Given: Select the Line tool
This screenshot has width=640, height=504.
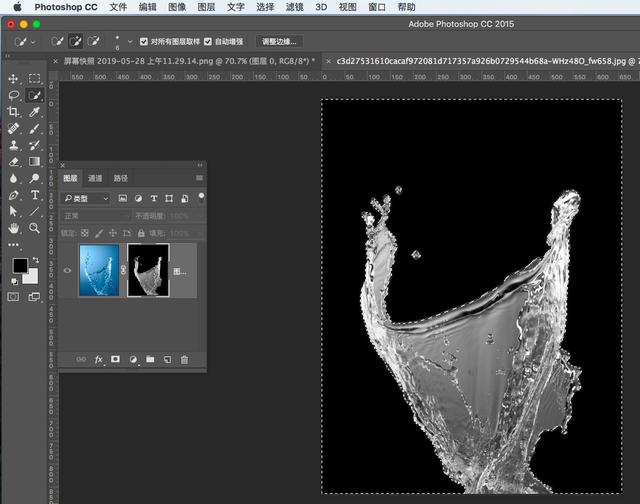Looking at the screenshot, I should click(34, 211).
